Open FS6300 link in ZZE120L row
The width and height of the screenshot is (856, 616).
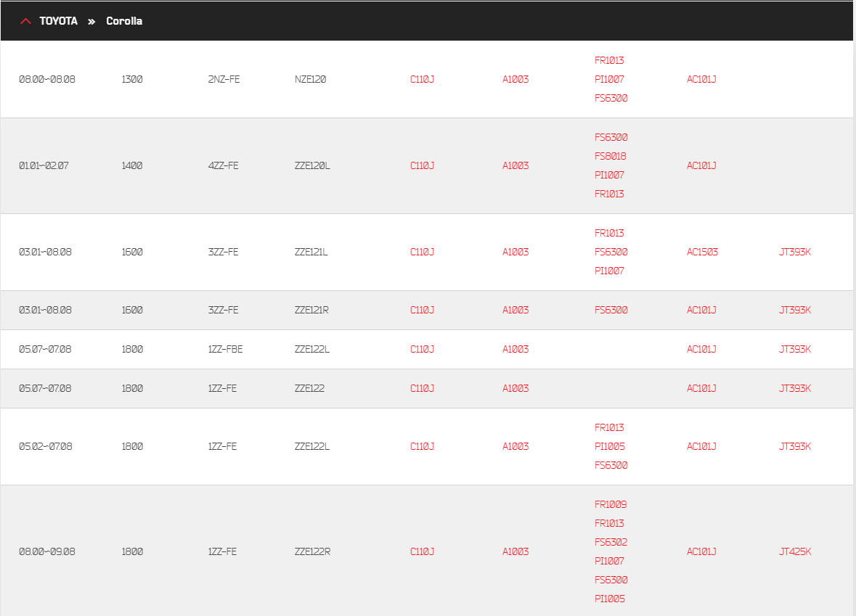point(611,138)
